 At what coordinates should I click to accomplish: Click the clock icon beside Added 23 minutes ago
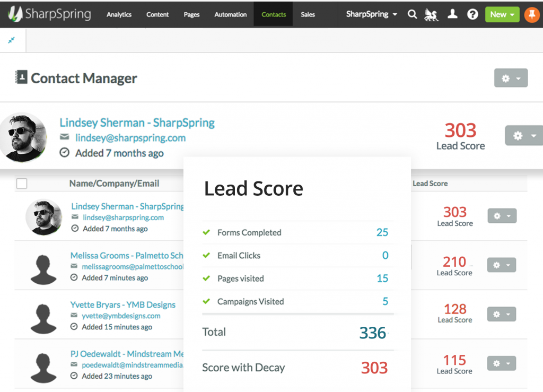click(74, 376)
